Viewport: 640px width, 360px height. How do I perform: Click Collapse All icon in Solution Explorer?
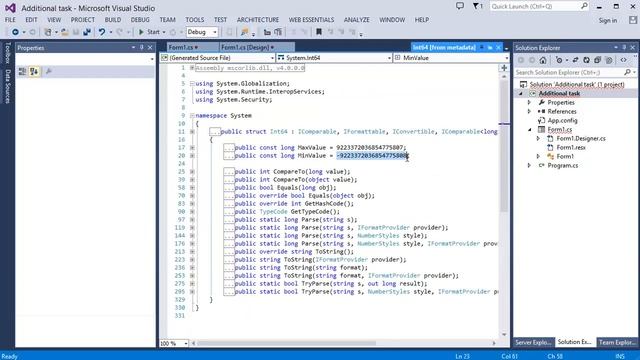(598, 60)
